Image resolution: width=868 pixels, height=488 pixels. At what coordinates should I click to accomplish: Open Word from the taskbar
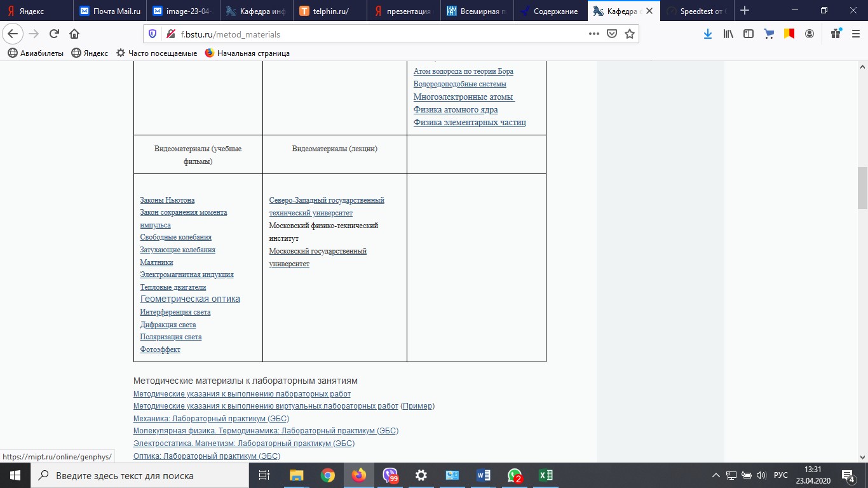click(484, 475)
